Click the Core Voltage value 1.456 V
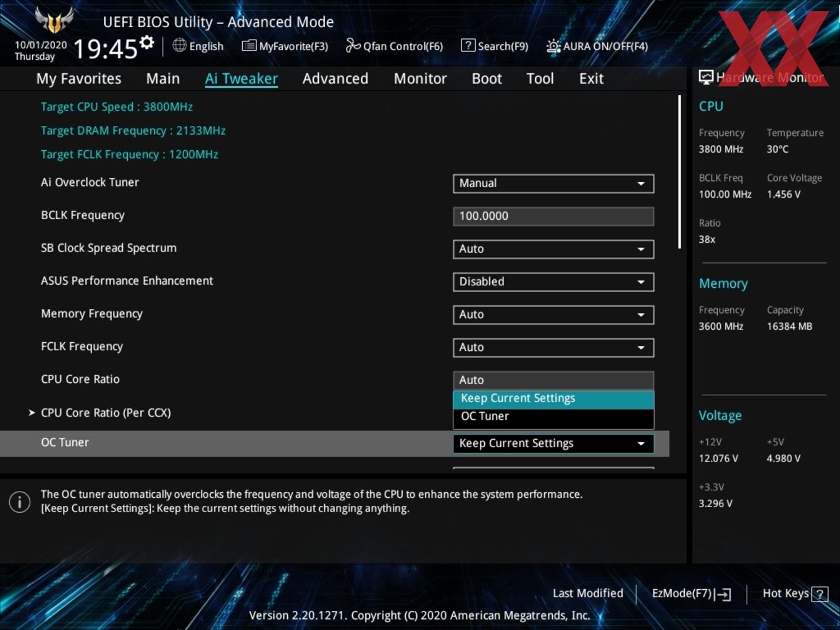 pyautogui.click(x=784, y=195)
